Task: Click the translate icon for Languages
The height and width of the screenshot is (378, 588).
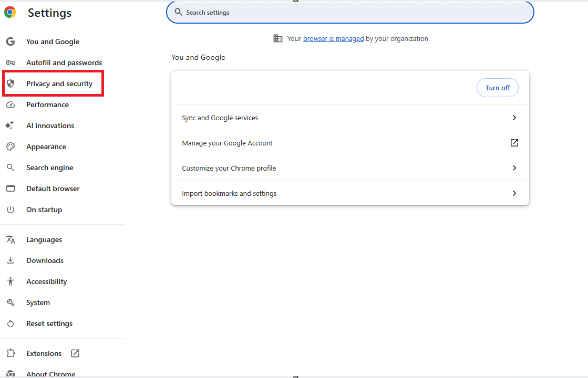Action: tap(11, 239)
